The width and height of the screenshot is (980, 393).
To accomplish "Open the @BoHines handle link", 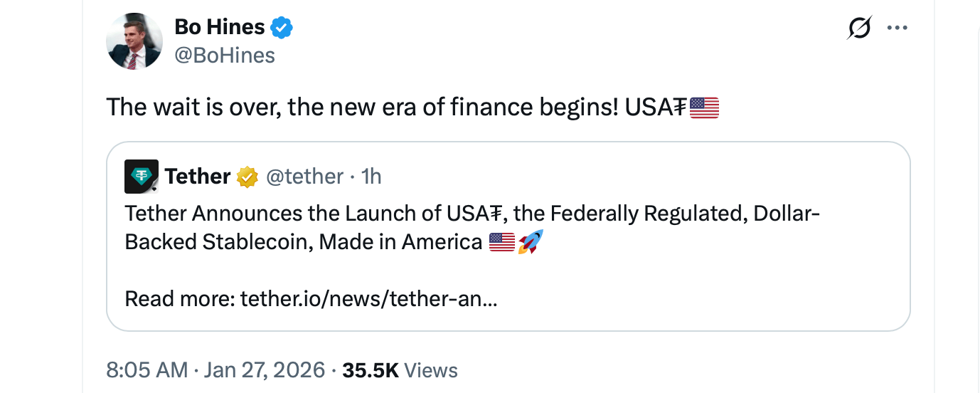I will pos(224,56).
